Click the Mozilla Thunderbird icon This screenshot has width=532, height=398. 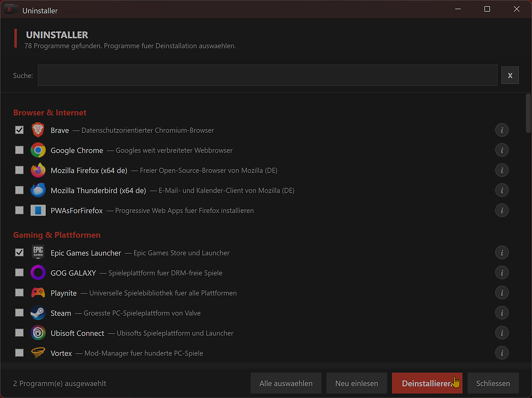[x=38, y=190]
